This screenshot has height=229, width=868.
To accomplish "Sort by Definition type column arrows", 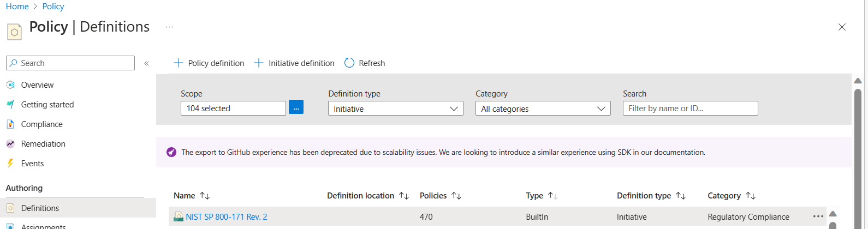I will (681, 196).
